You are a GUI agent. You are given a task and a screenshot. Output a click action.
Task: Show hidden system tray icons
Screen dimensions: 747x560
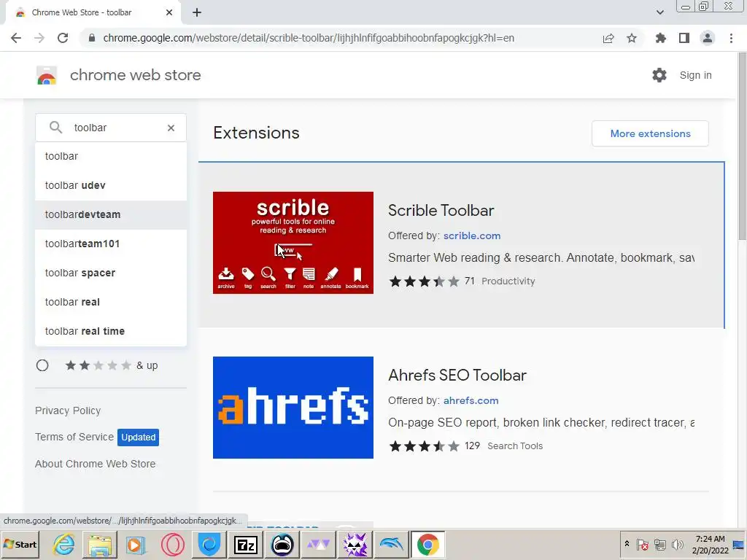[x=627, y=544]
